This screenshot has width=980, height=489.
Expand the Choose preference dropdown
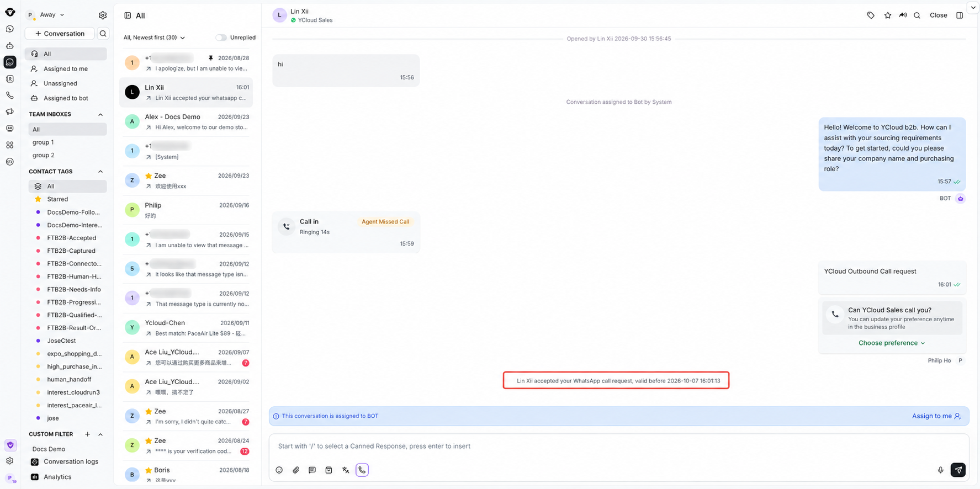892,343
